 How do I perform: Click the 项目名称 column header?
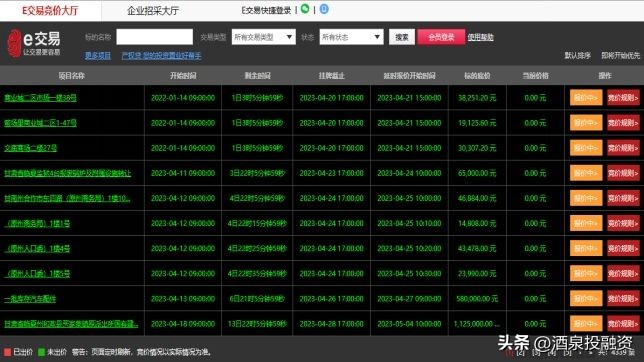(71, 76)
